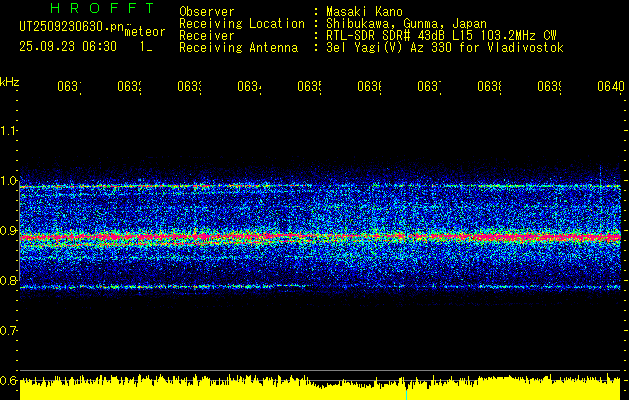Click the date 25.09.23 06:30 text
The width and height of the screenshot is (629, 400).
coord(68,47)
